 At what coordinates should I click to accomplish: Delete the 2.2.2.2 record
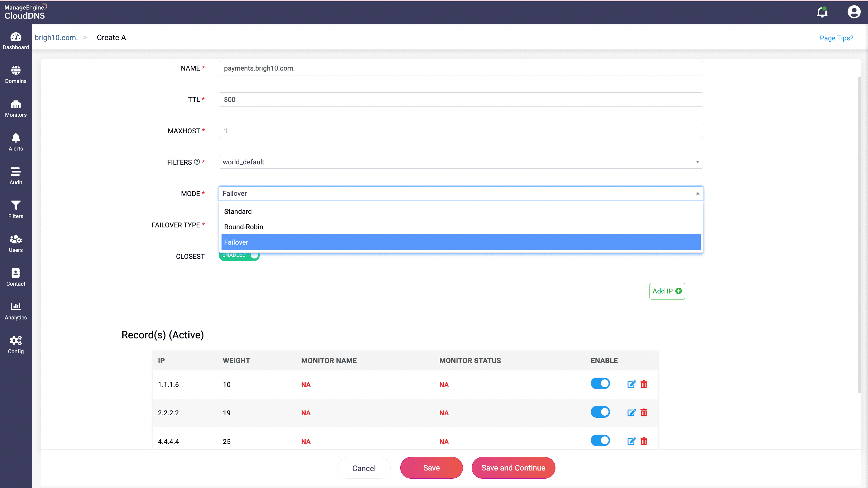pos(643,413)
